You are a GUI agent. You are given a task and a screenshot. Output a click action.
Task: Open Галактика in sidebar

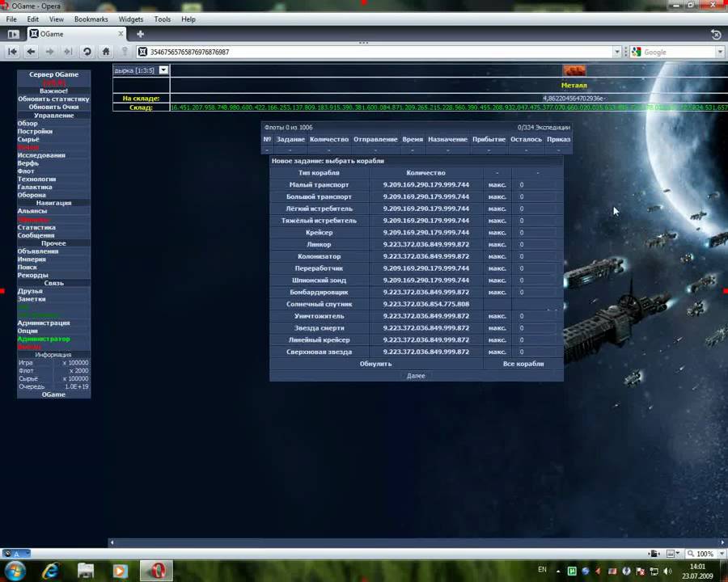coord(35,187)
